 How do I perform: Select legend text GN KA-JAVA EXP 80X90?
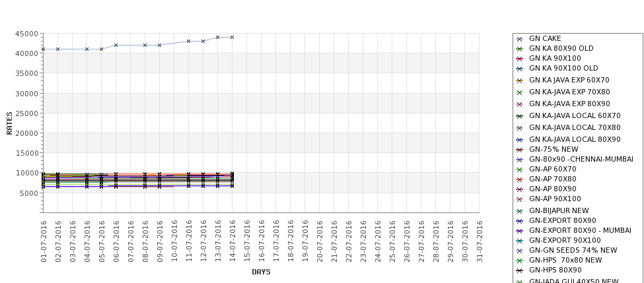tap(569, 104)
